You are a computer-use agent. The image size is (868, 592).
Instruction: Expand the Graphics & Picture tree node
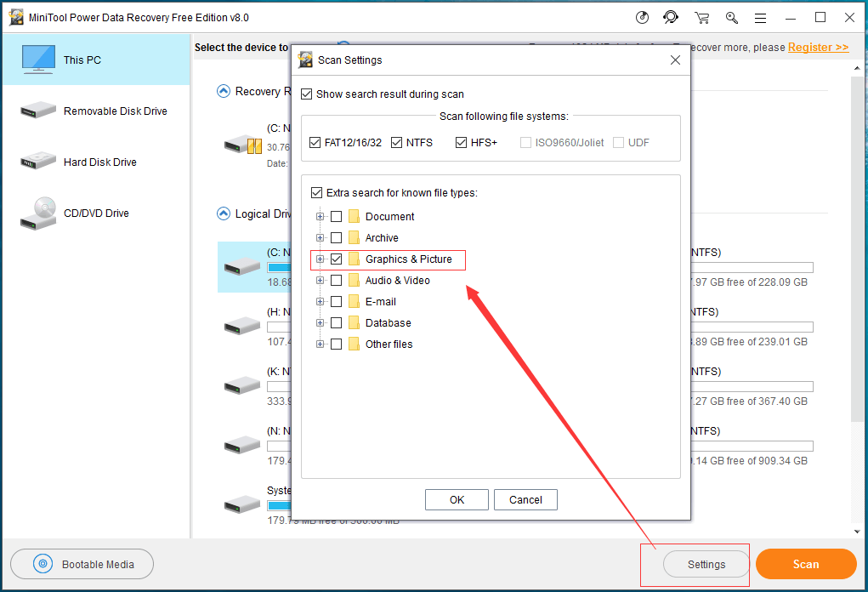321,259
